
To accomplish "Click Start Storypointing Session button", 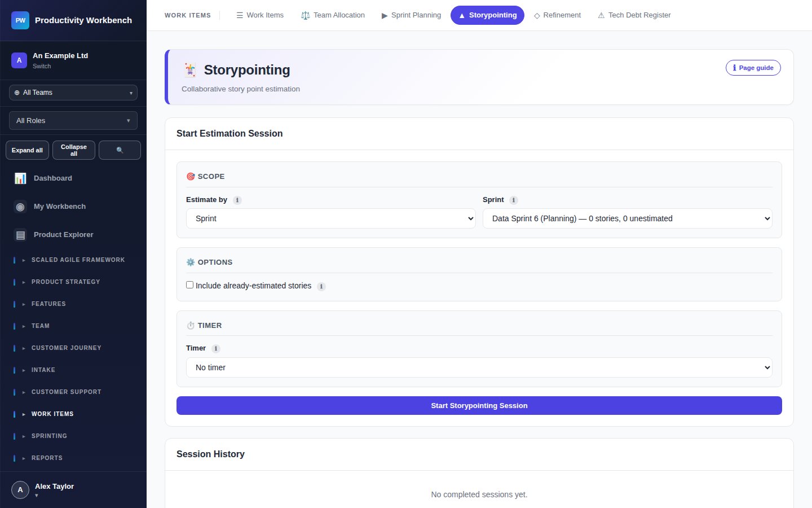I will tap(479, 406).
